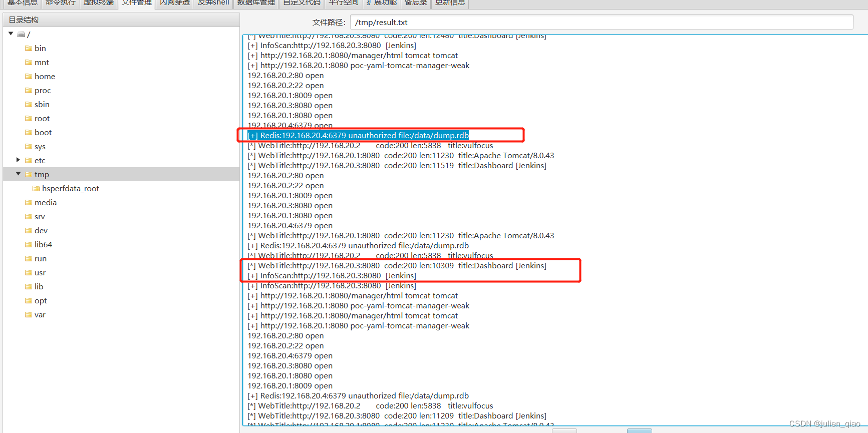The height and width of the screenshot is (433, 868).
Task: Click the boot folder icon
Action: [29, 133]
